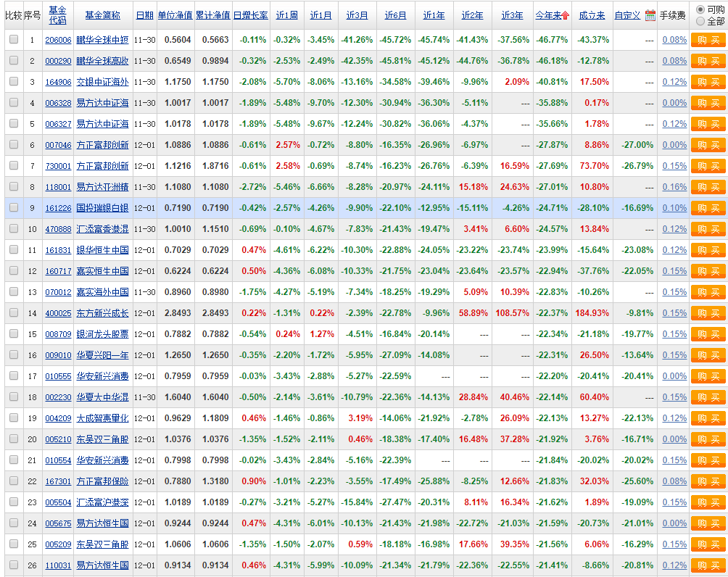Open fund name 国投瑞银白银
The width and height of the screenshot is (728, 577).
[103, 208]
